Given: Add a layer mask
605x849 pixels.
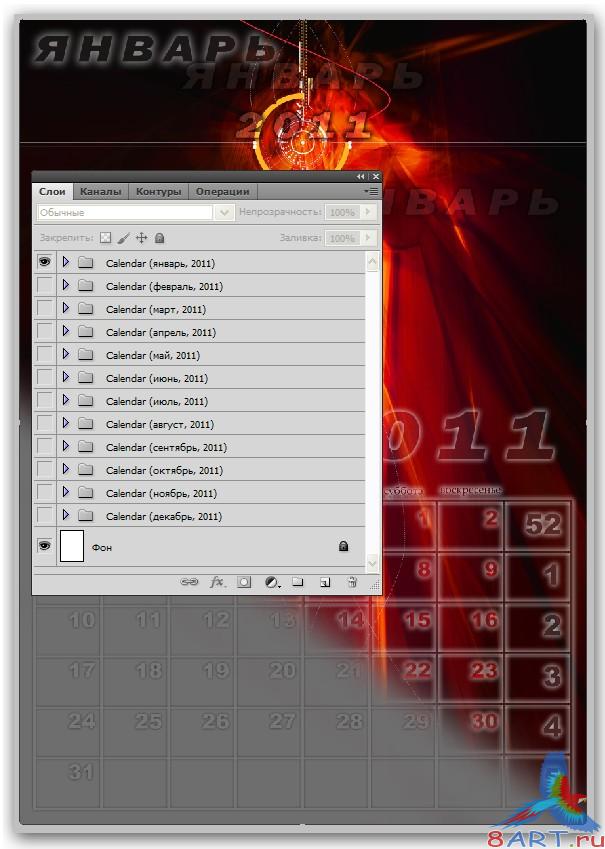Looking at the screenshot, I should 244,581.
